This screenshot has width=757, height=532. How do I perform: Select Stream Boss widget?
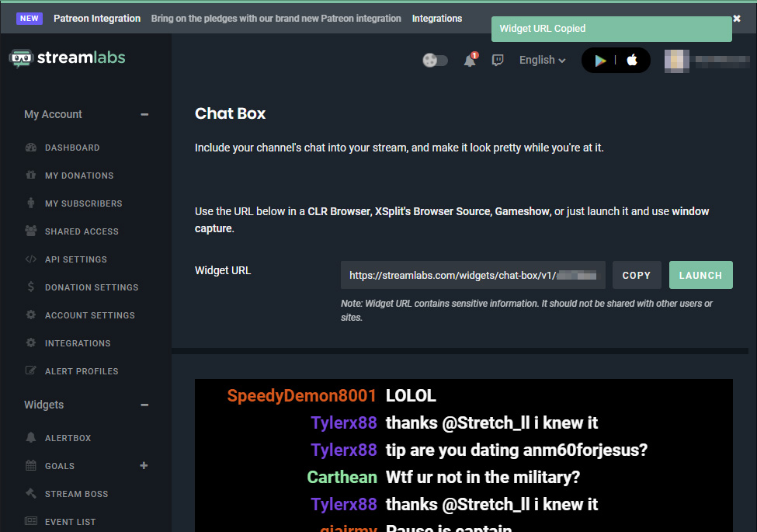[x=76, y=494]
